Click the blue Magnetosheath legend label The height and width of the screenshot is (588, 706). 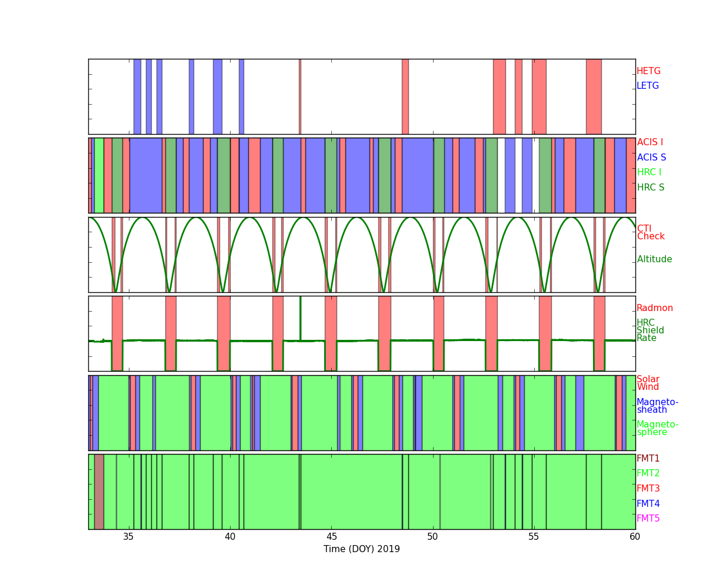tap(657, 406)
